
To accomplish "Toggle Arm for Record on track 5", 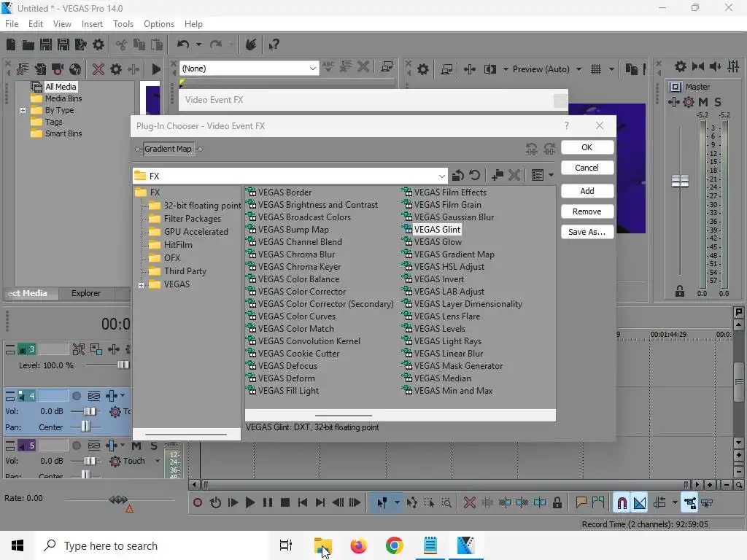I will (x=76, y=446).
